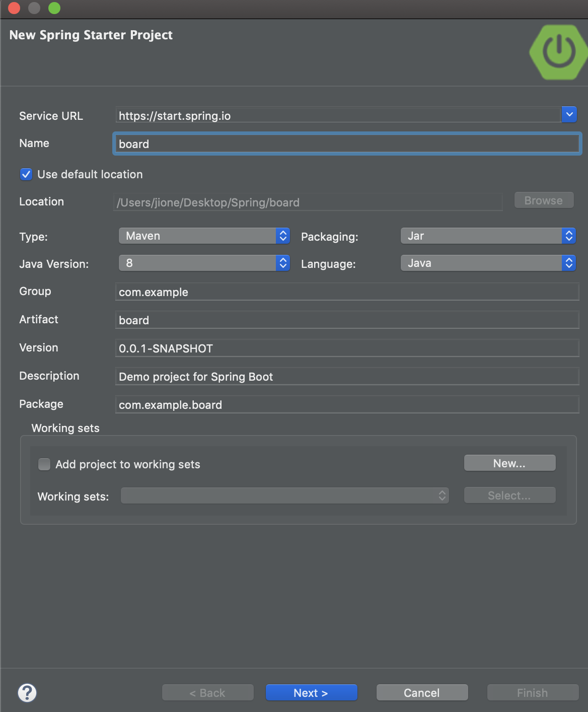Click the Back button
This screenshot has width=588, height=712.
click(x=208, y=693)
